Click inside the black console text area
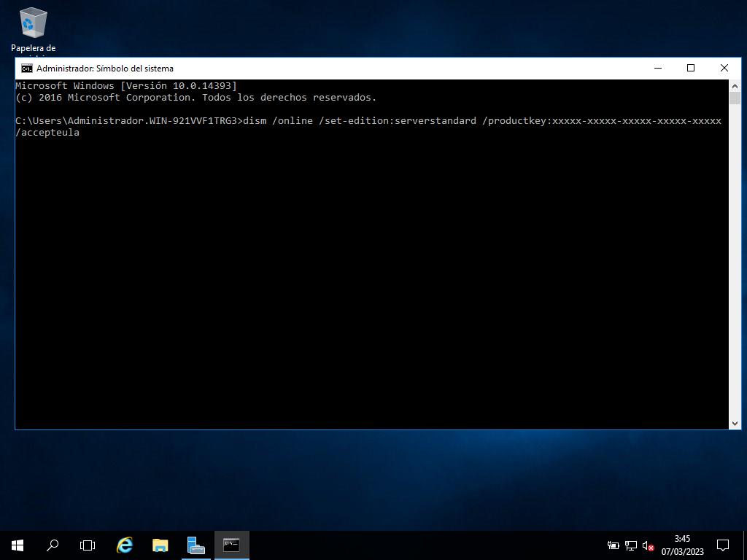 click(365, 277)
